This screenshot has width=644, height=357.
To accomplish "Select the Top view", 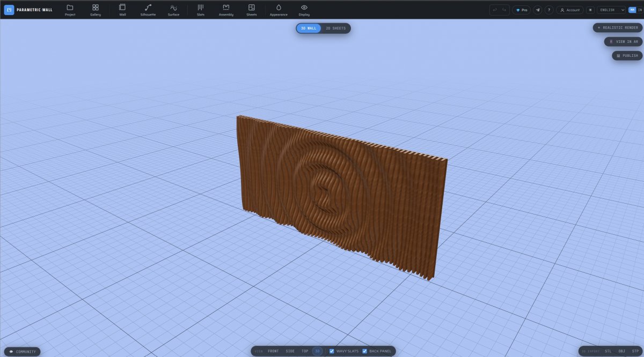I will coord(305,351).
